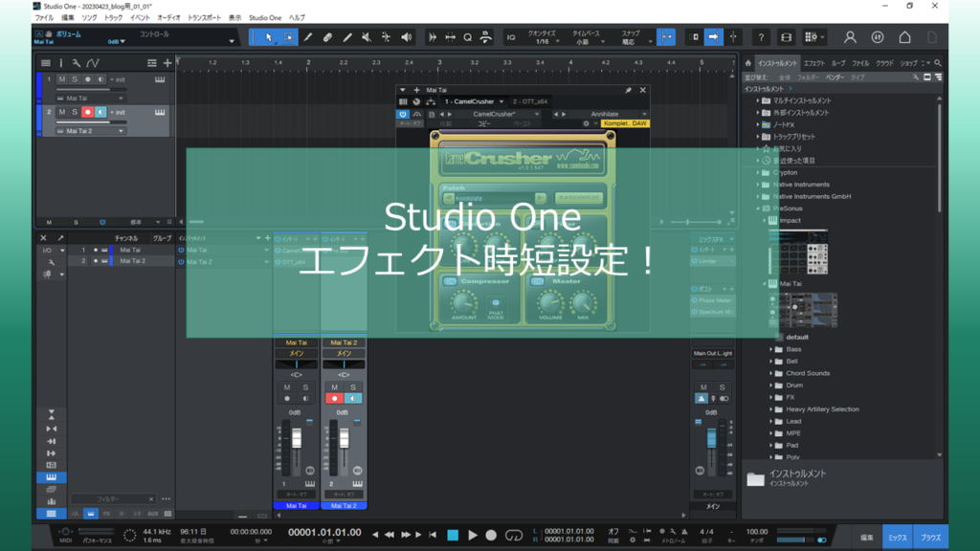The width and height of the screenshot is (980, 551).
Task: Collapse the PreSonus folder in the browser
Action: 758,208
